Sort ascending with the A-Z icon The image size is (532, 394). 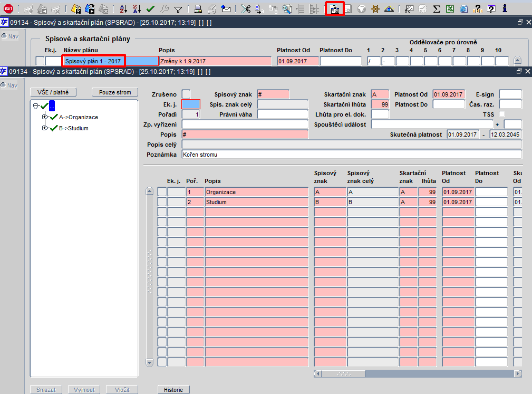click(123, 9)
